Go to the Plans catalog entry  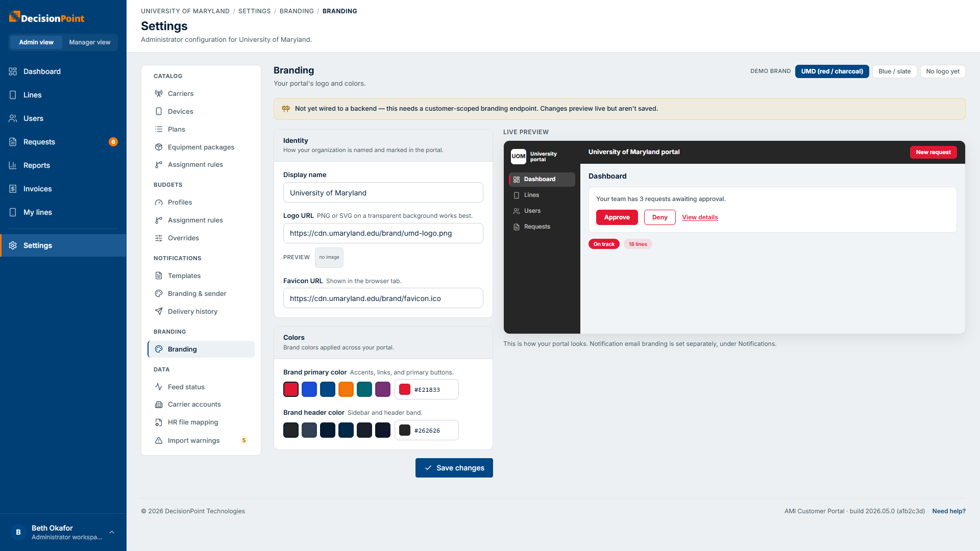(201, 129)
